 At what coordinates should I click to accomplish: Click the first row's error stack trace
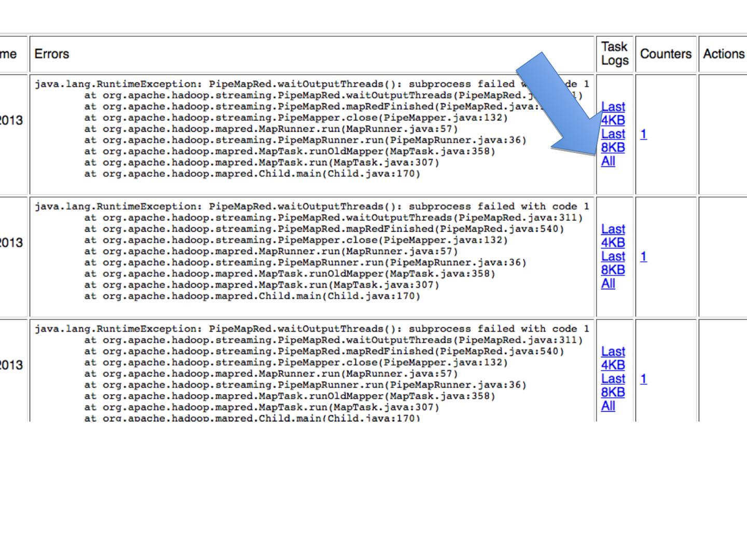point(311,129)
